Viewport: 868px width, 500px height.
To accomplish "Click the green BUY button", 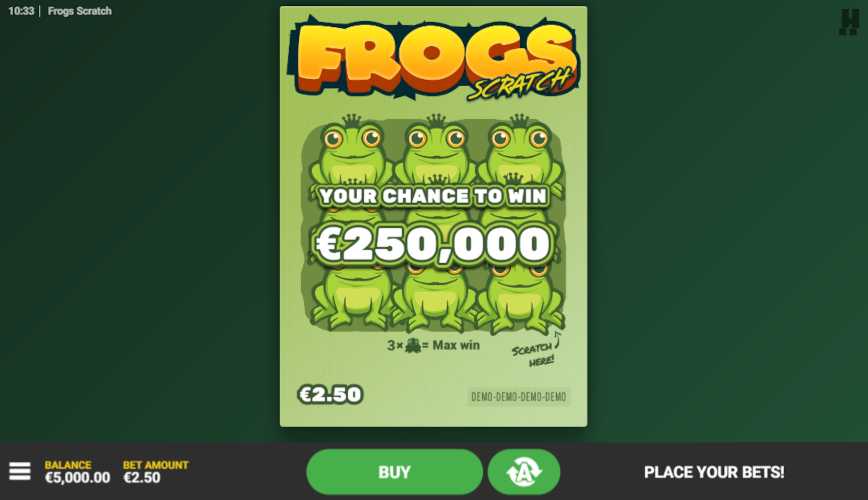I will pyautogui.click(x=394, y=472).
